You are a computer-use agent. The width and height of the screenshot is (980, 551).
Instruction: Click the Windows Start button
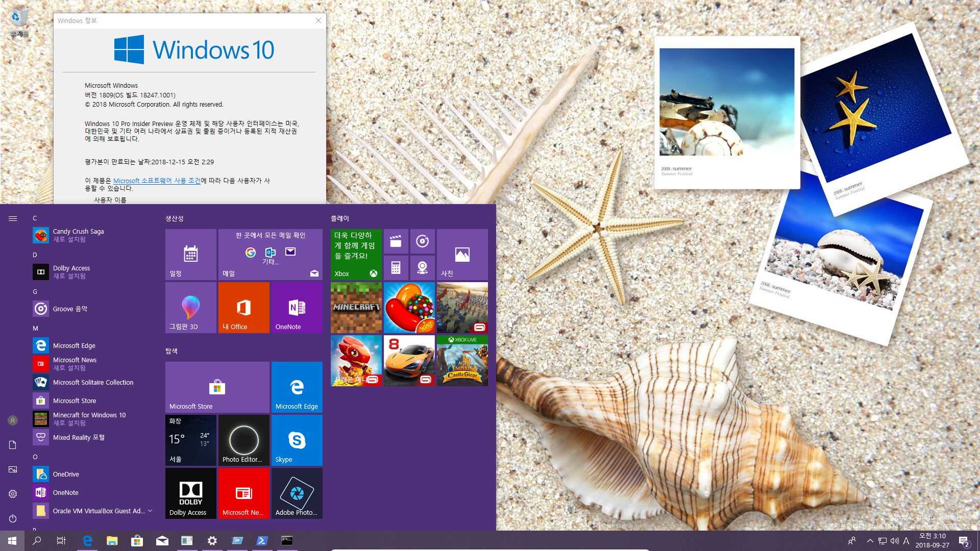click(x=12, y=541)
